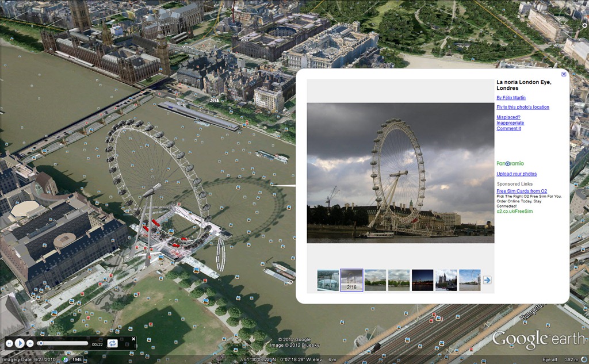The height and width of the screenshot is (364, 589).
Task: Click the 1945 historical imagery year
Action: tap(77, 359)
